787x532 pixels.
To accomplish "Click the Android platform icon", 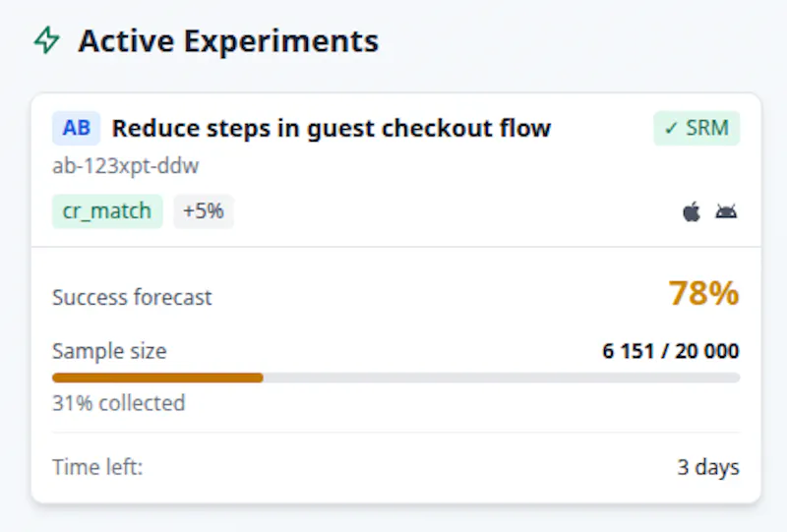I will pos(726,211).
